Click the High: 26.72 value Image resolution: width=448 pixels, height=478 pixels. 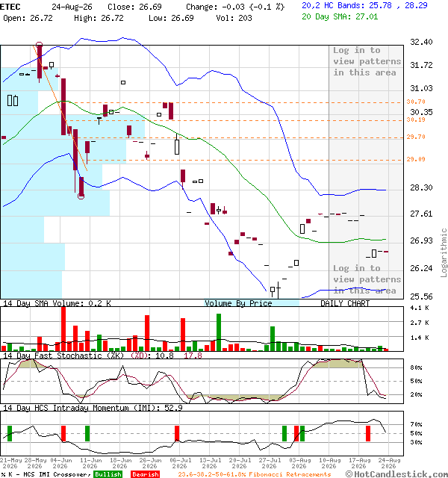click(x=99, y=18)
